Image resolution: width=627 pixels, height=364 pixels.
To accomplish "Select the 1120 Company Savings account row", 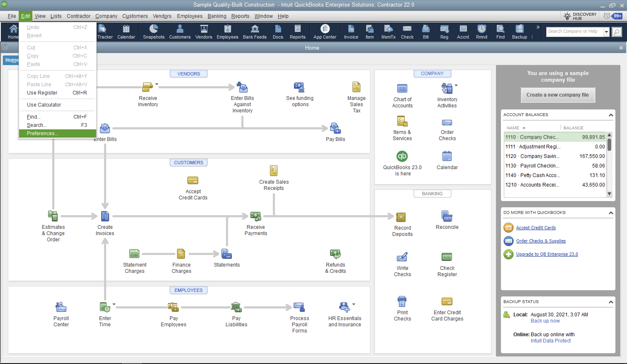I will [x=555, y=156].
